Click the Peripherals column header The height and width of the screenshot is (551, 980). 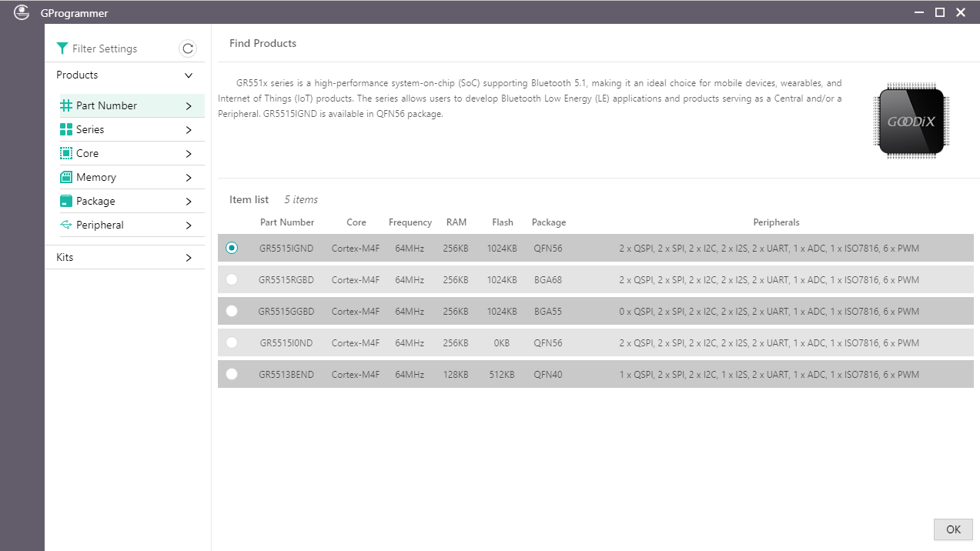[x=776, y=222]
